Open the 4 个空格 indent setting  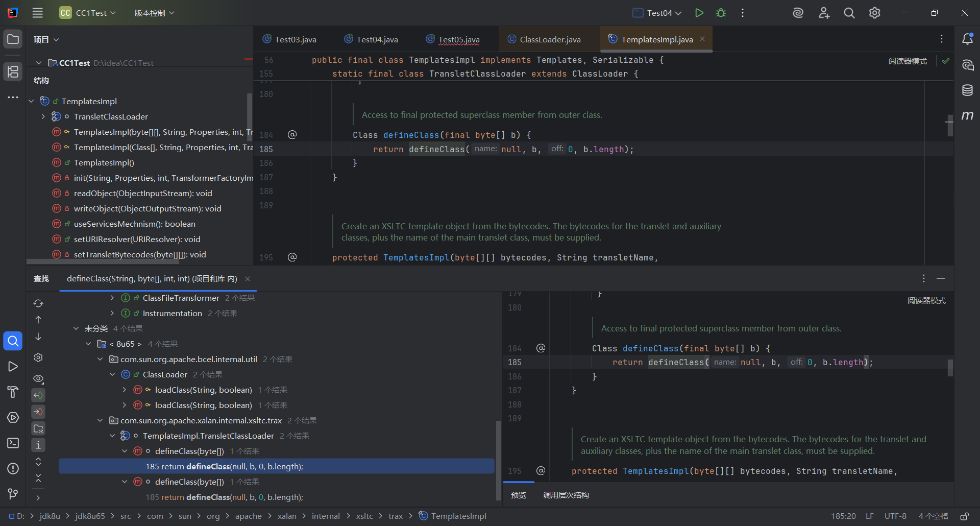point(933,516)
